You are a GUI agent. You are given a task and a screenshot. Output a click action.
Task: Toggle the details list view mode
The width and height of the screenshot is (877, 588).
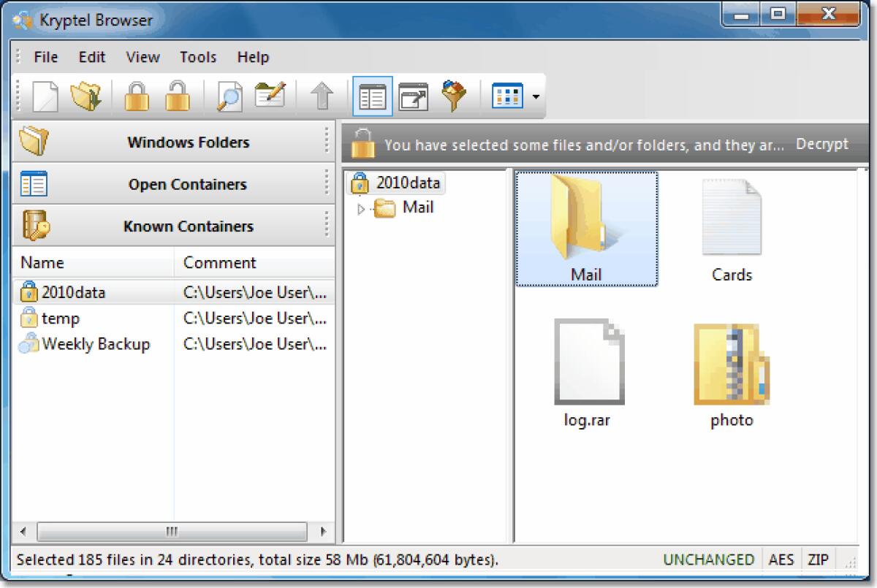click(x=372, y=96)
